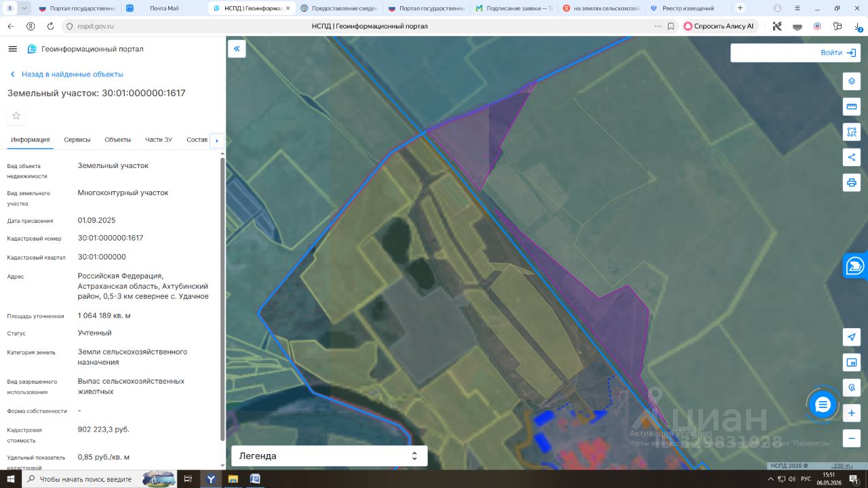Switch to the Сервисы tab

77,140
